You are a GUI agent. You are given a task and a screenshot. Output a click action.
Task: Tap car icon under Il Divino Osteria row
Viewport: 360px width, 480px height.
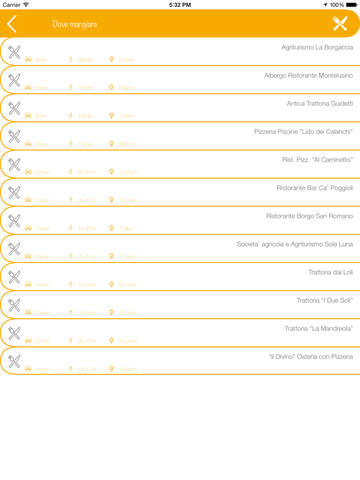pyautogui.click(x=28, y=369)
